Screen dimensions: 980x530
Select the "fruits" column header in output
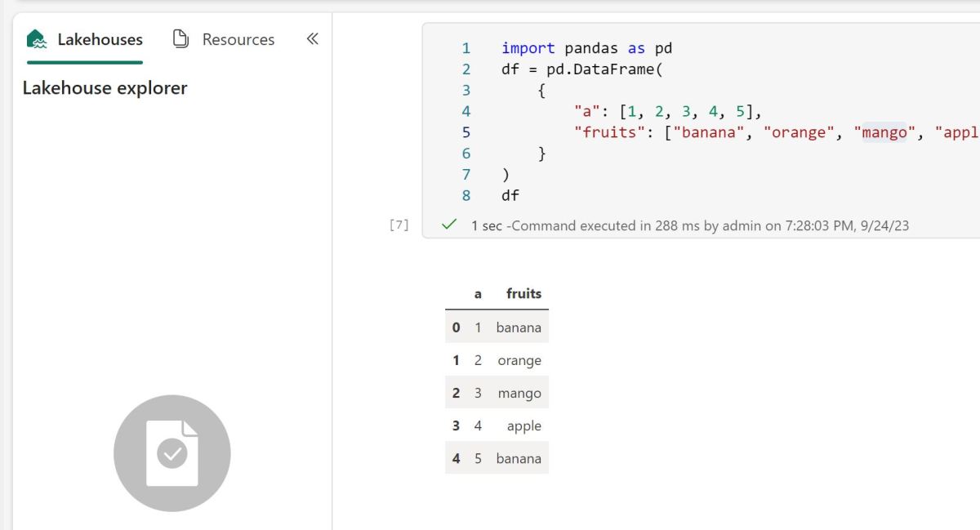pyautogui.click(x=523, y=293)
